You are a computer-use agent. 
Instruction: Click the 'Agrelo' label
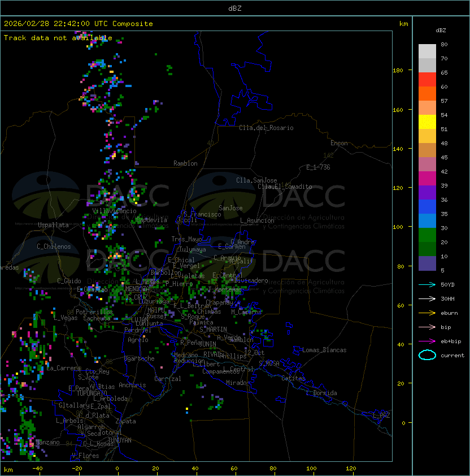coord(138,340)
